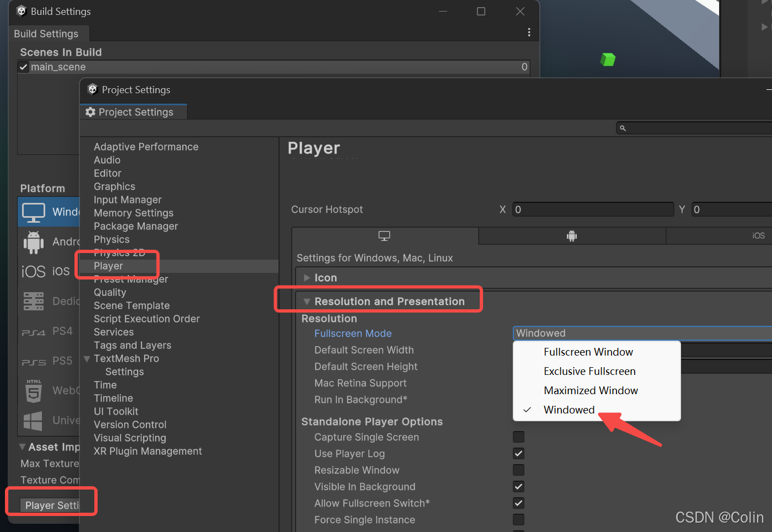Collapse Resolution and Presentation section
The image size is (772, 532).
[307, 302]
